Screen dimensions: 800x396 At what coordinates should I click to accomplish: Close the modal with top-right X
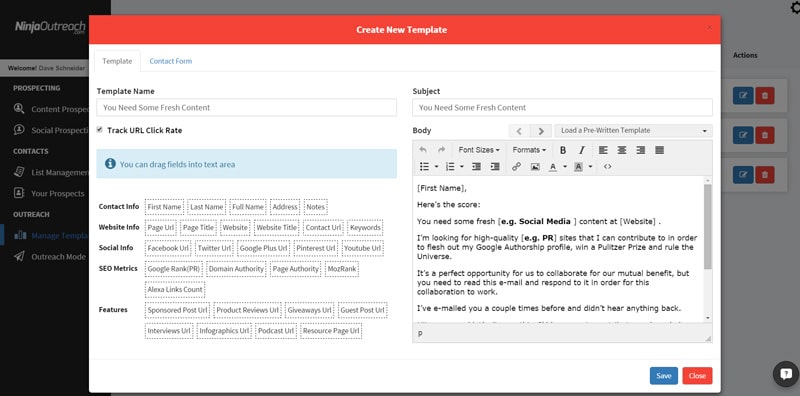pos(709,28)
